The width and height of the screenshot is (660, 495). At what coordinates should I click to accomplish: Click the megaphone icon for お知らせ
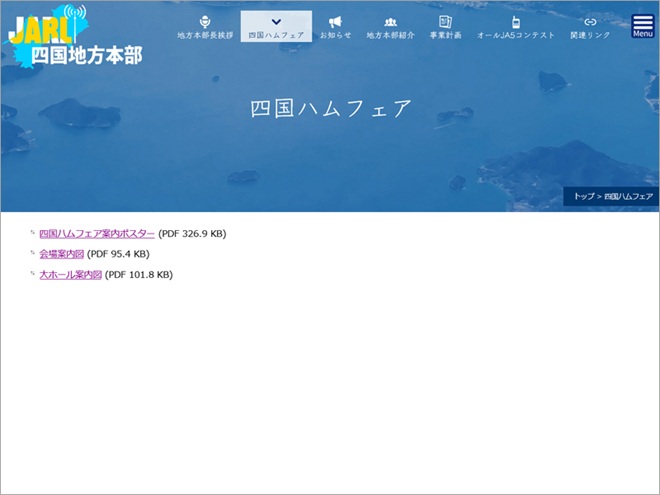(335, 21)
